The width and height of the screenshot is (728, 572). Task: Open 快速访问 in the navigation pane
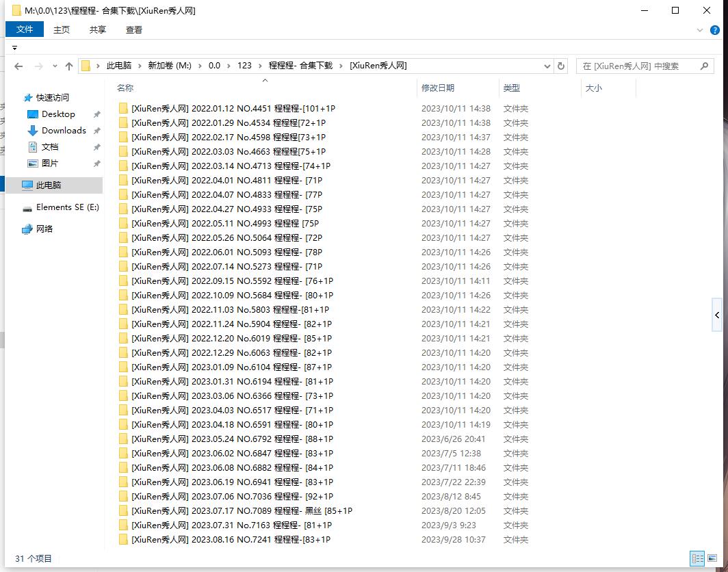(53, 97)
